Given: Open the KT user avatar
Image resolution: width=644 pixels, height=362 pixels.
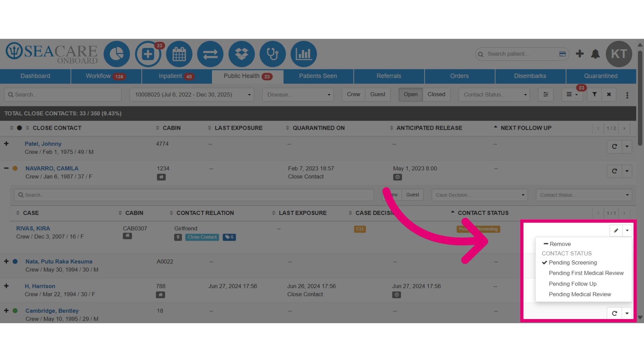Looking at the screenshot, I should pyautogui.click(x=619, y=54).
